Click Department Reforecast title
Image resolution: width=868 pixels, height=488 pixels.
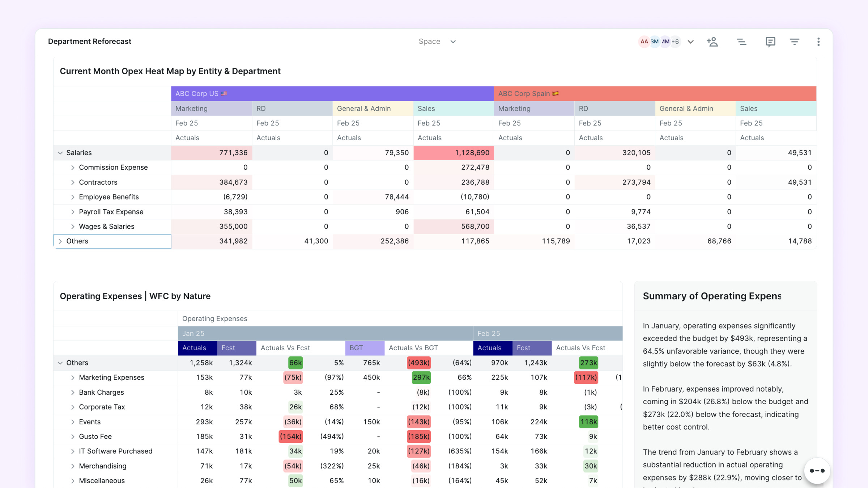90,42
